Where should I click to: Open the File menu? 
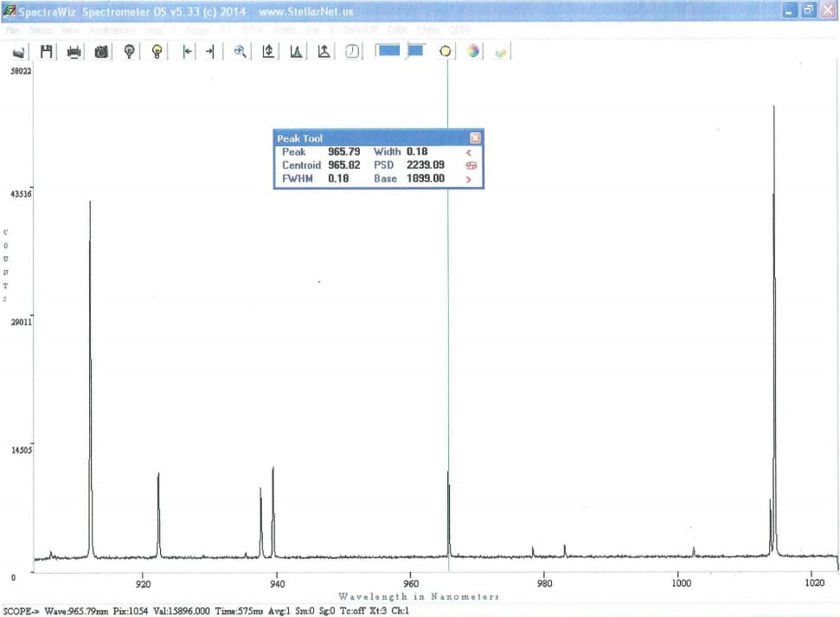coord(12,30)
